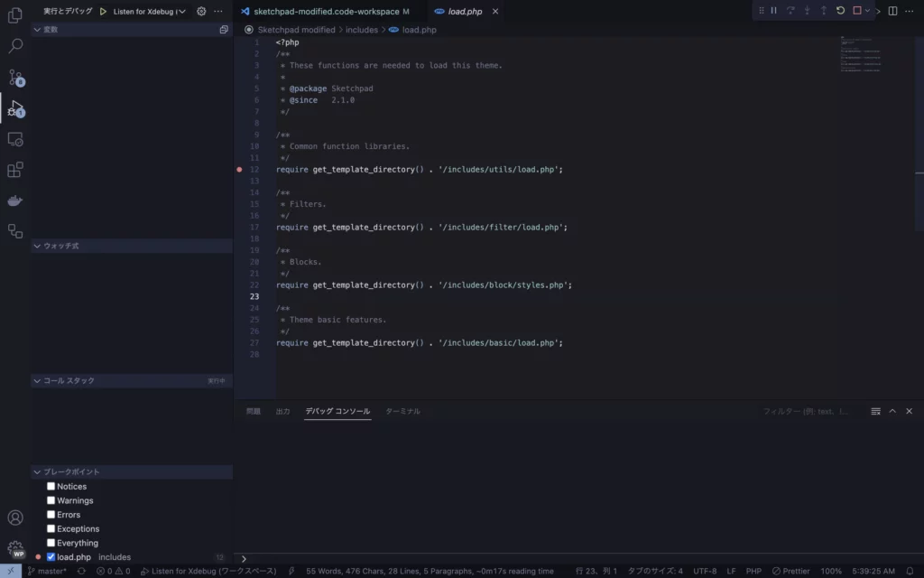Switch to the sketchpad-modified.code-workspace tab
The height and width of the screenshot is (578, 924).
325,11
